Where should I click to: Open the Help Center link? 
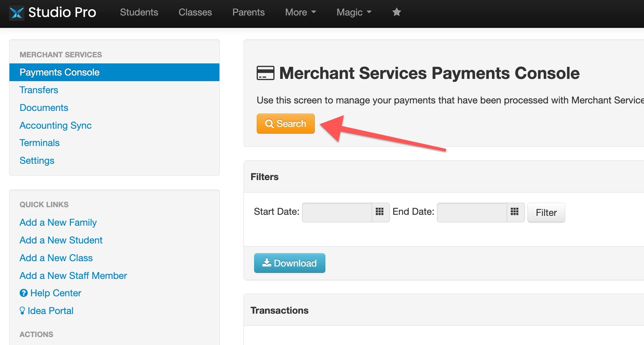(x=56, y=293)
